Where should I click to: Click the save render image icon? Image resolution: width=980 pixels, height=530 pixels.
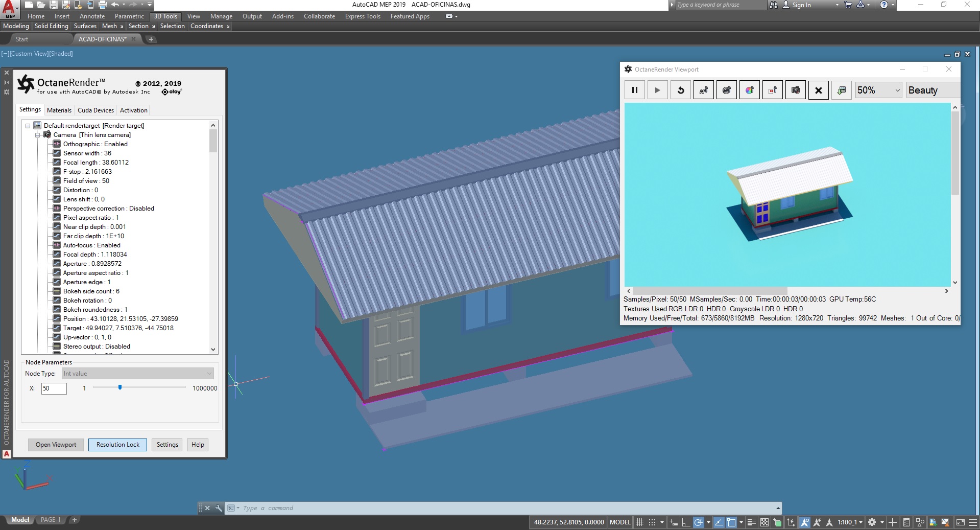pyautogui.click(x=841, y=90)
